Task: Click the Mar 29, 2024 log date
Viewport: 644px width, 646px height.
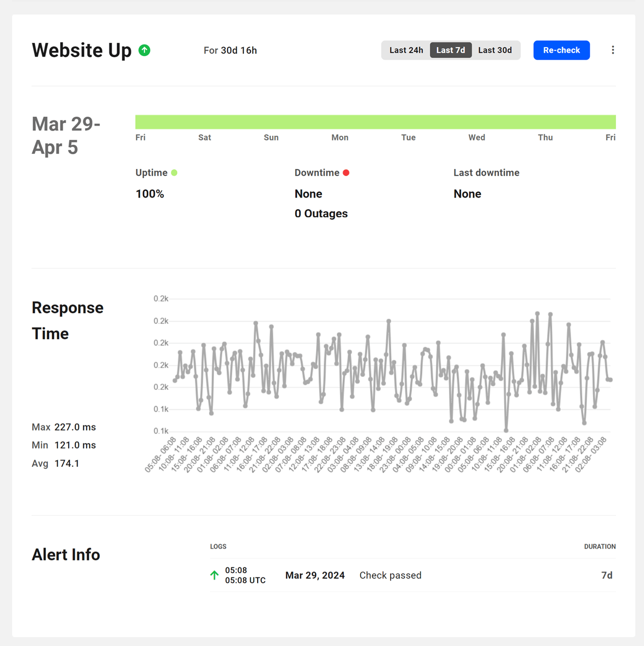Action: point(315,575)
